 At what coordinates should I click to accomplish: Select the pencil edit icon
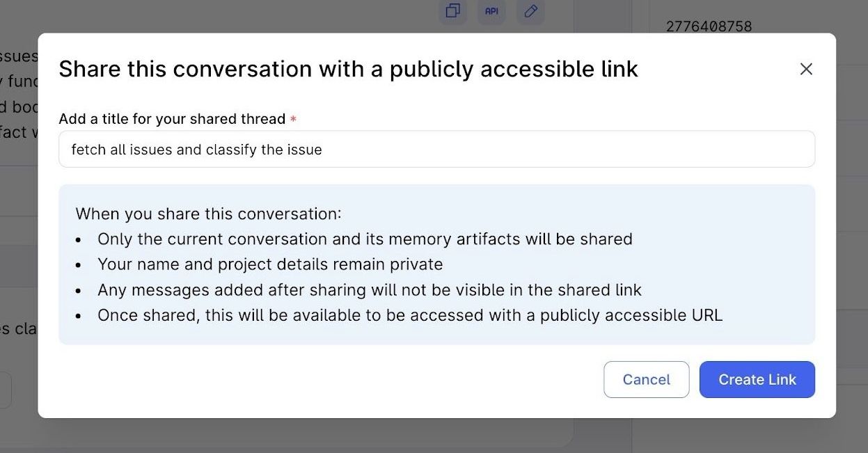530,11
